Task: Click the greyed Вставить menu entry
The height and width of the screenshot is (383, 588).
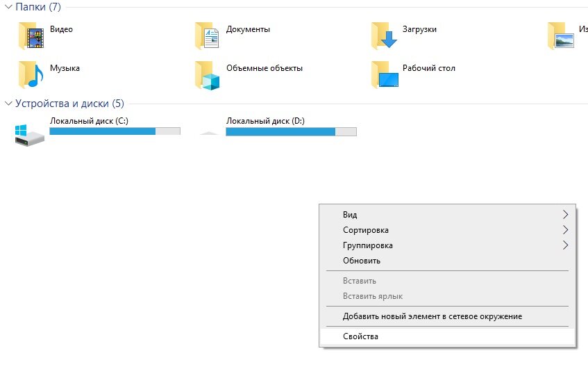Action: tap(447, 281)
